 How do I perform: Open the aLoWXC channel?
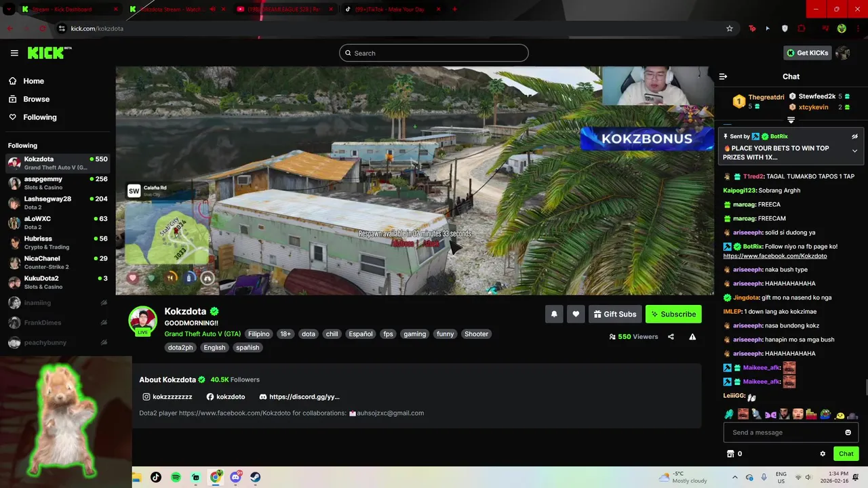(x=58, y=222)
